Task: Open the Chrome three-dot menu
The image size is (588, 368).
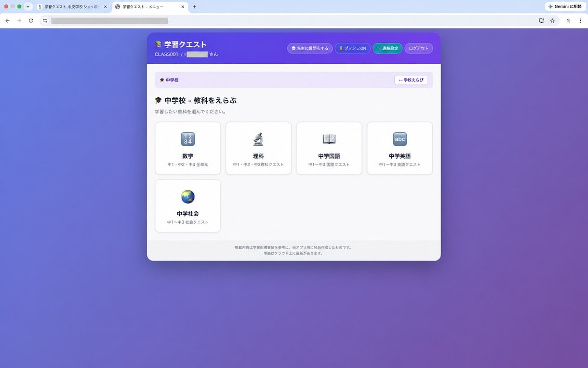Action: [x=580, y=21]
